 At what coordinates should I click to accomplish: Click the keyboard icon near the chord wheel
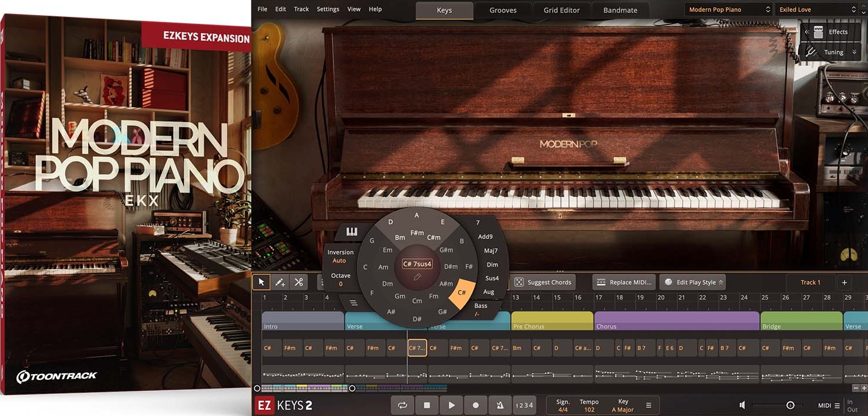(351, 231)
